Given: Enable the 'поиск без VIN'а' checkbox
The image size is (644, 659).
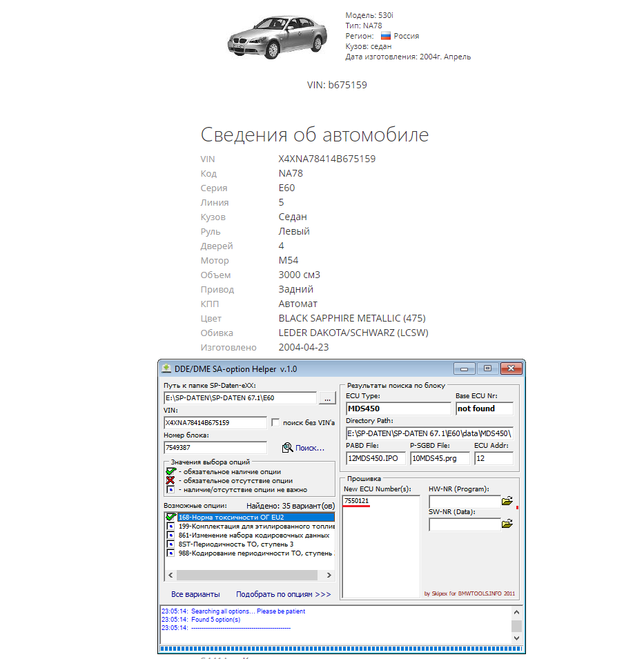Looking at the screenshot, I should point(276,422).
